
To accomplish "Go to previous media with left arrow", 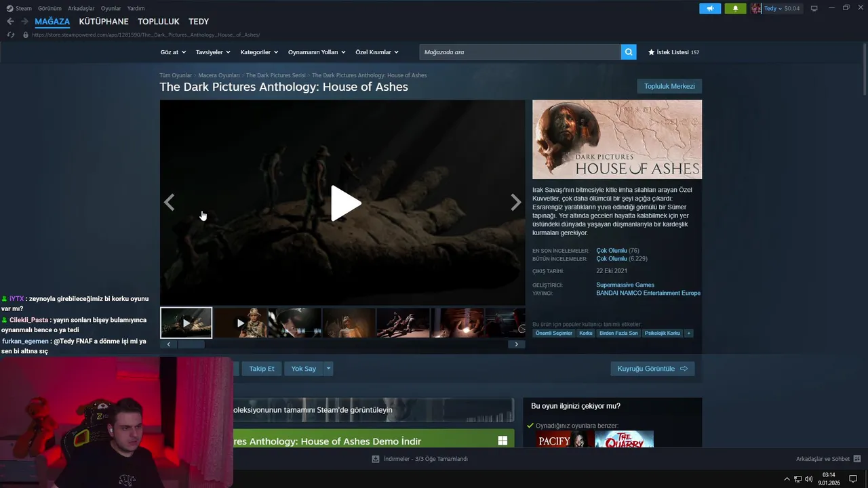I will [x=170, y=202].
